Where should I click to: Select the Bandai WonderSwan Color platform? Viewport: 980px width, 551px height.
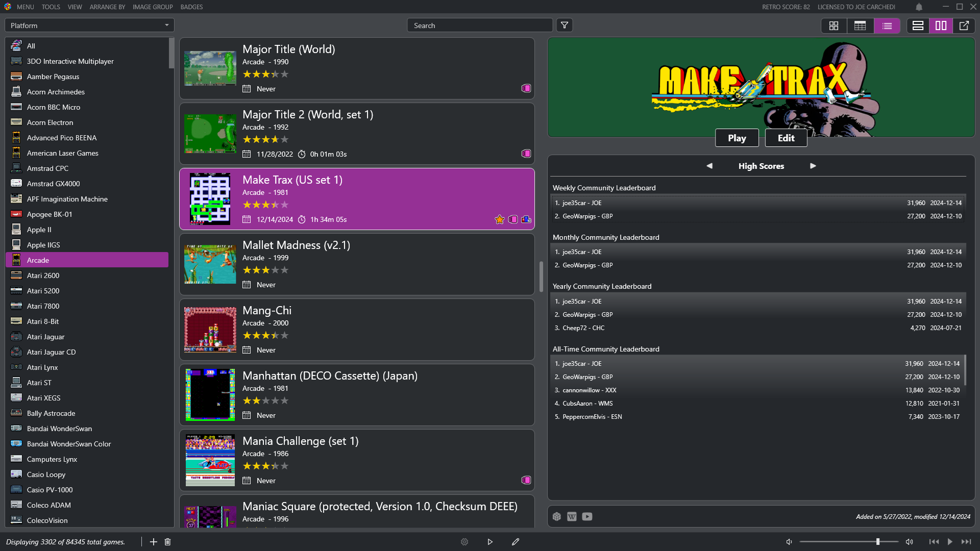[87, 444]
